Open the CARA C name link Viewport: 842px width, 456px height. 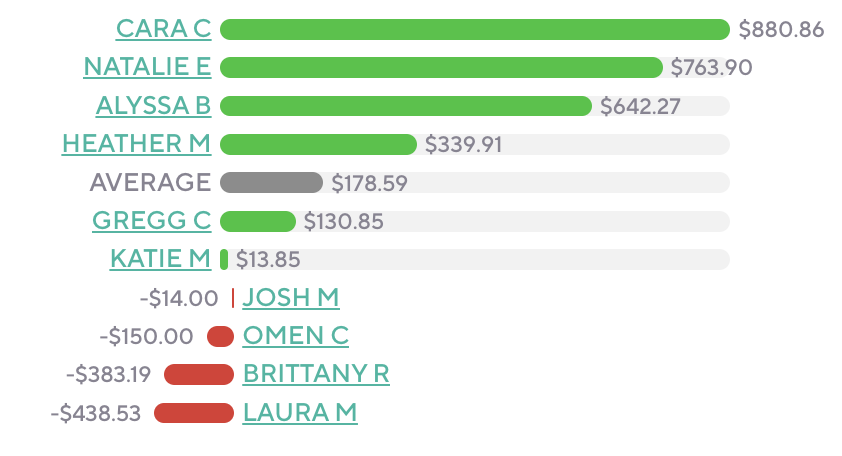[163, 29]
